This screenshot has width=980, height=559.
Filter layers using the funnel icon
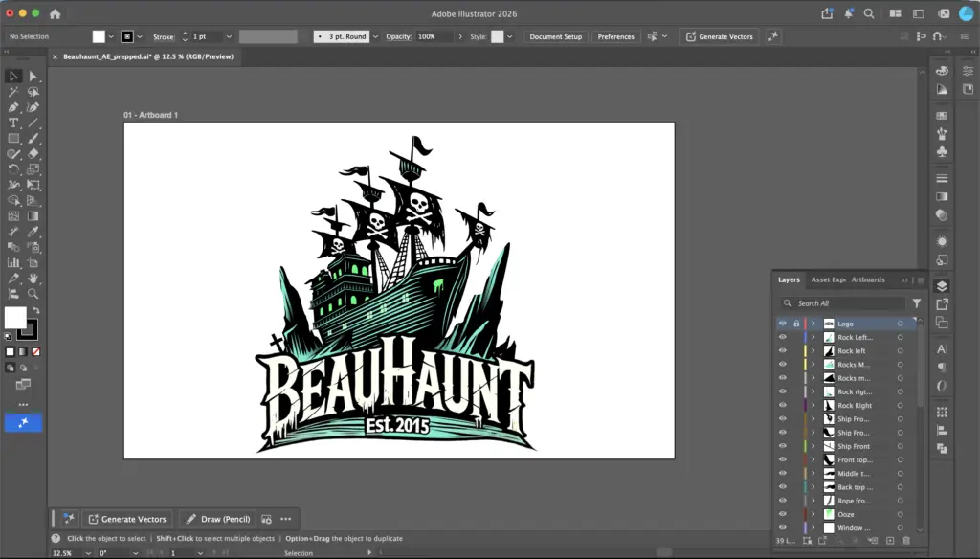tap(916, 303)
